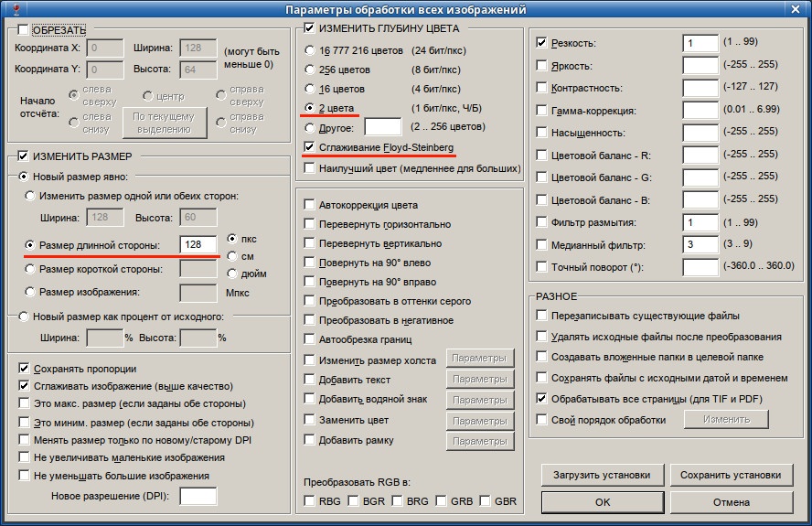Check Преобразовать в негативное
The height and width of the screenshot is (526, 812).
(x=309, y=320)
